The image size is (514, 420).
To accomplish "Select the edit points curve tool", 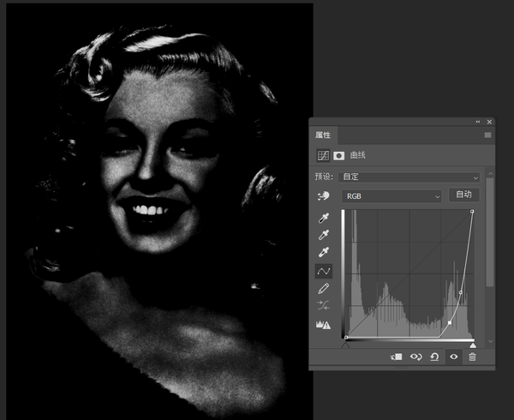I will [x=324, y=271].
